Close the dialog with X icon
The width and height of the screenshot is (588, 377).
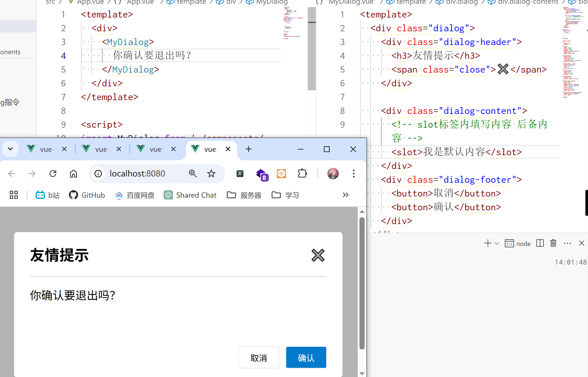(318, 255)
